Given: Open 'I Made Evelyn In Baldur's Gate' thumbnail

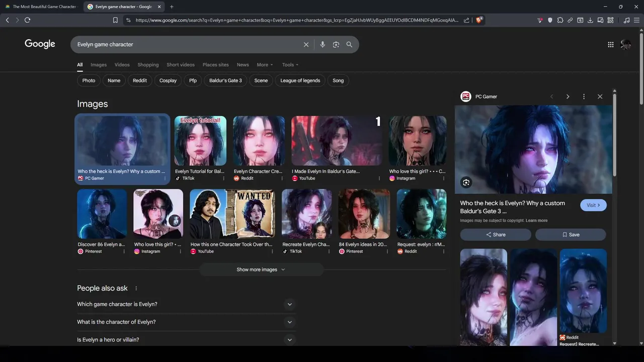Looking at the screenshot, I should tap(336, 141).
